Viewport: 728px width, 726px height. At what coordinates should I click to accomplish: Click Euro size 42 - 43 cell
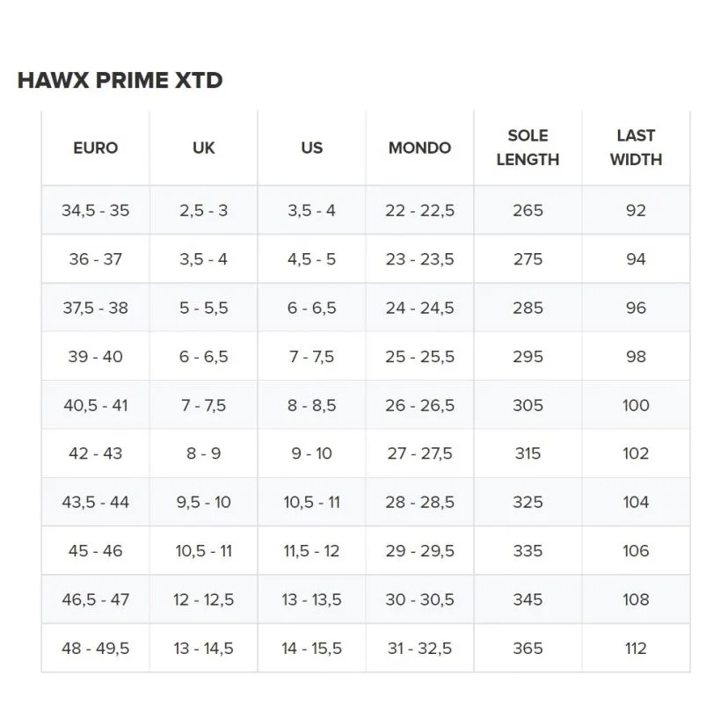pos(95,454)
